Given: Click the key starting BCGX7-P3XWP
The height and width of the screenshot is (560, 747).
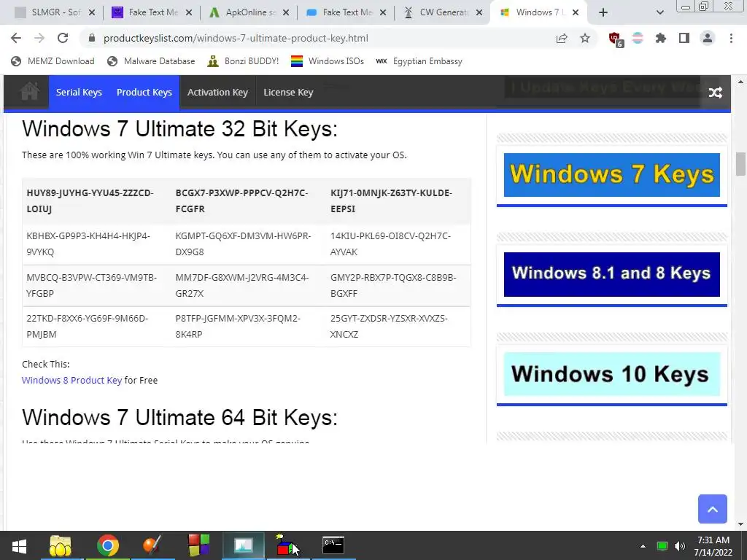Looking at the screenshot, I should click(241, 201).
